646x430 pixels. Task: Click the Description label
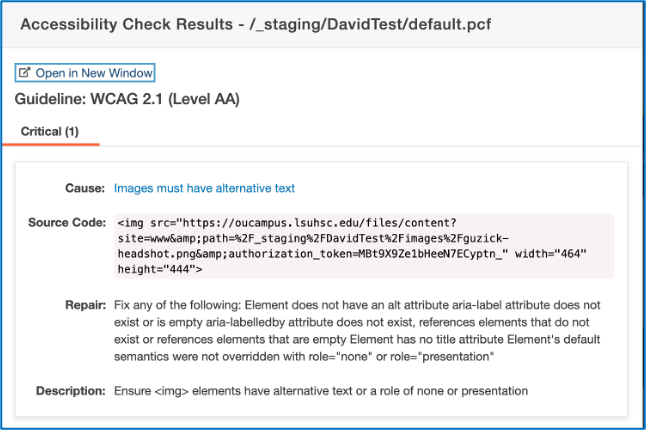tap(70, 389)
